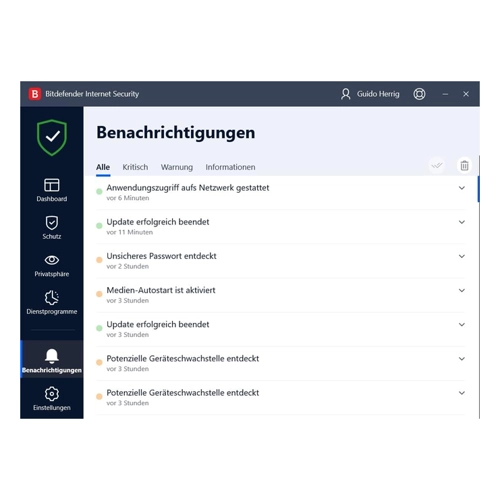
Task: Switch to the Informationen tab
Action: (230, 167)
